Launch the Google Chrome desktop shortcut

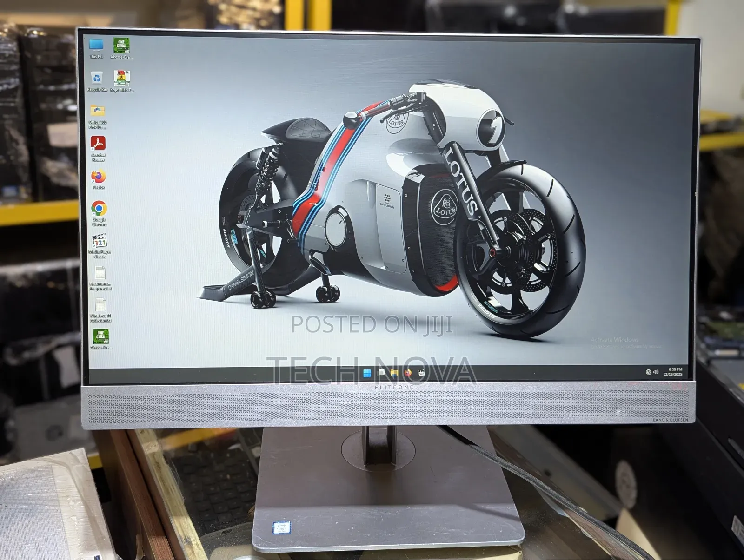(99, 213)
